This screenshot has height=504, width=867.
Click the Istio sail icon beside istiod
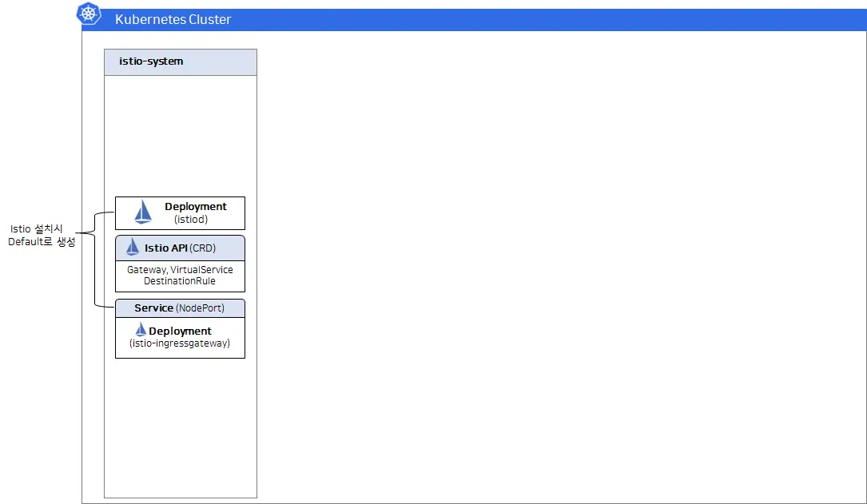tap(143, 212)
